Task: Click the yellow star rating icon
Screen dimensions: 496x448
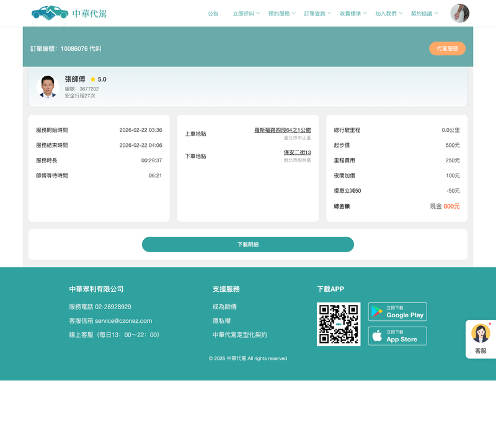Action: tap(93, 79)
